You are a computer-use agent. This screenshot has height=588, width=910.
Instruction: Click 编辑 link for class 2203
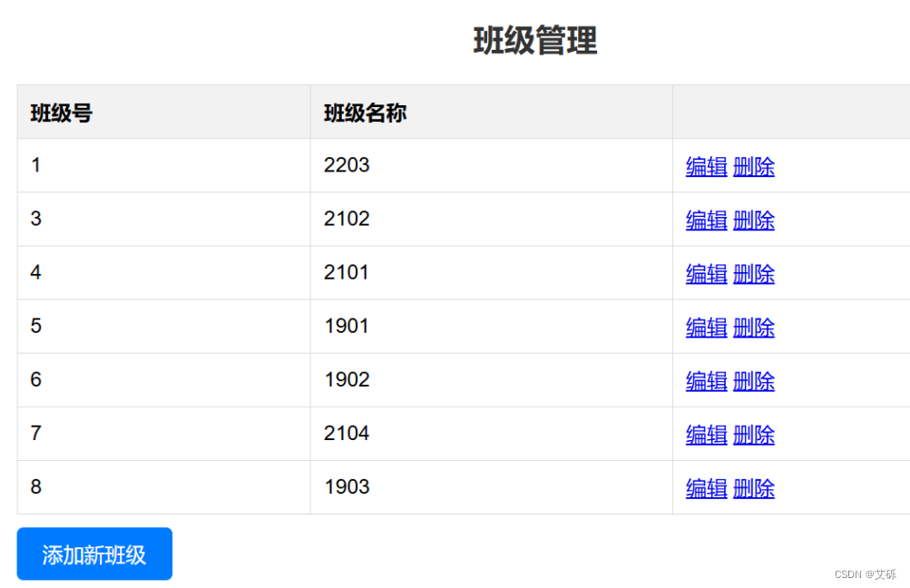[706, 167]
